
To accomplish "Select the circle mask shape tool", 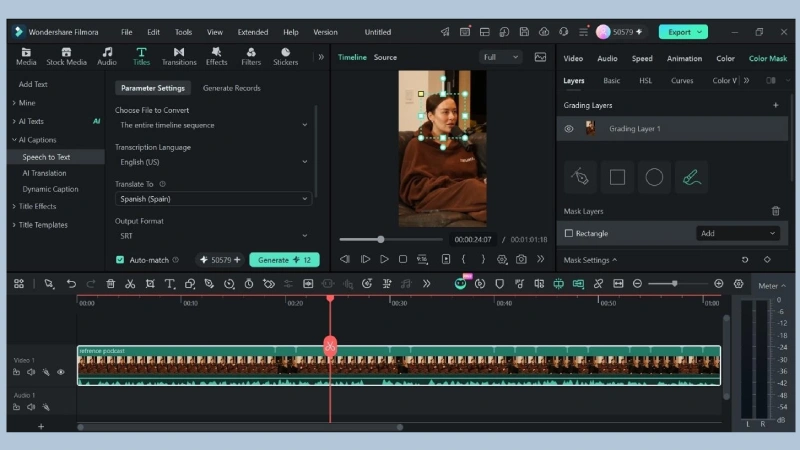I will click(x=654, y=177).
